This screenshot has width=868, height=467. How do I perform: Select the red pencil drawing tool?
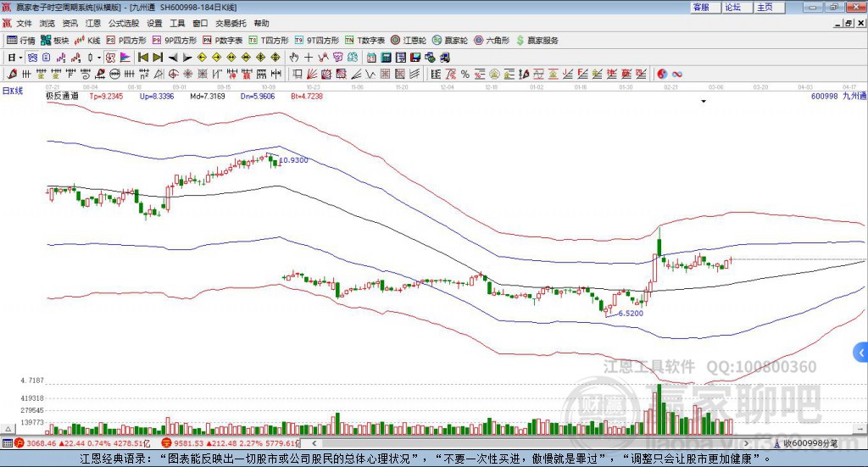coord(12,74)
